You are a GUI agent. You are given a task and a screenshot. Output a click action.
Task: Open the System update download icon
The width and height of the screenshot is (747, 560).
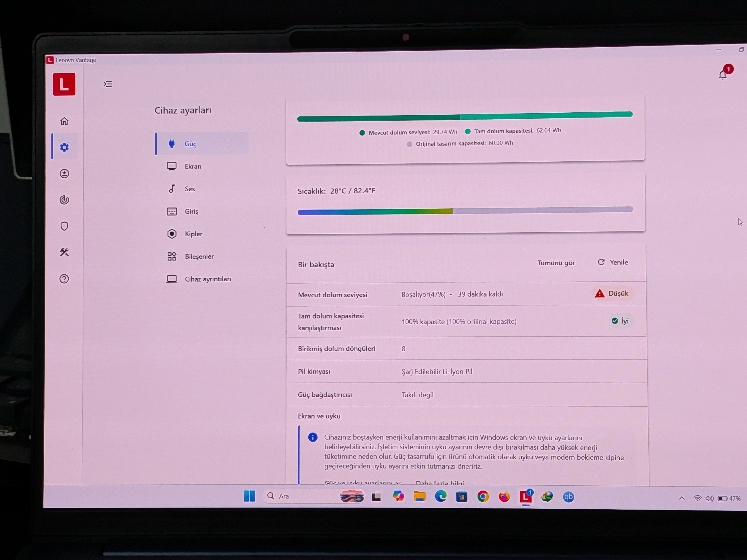coord(64,173)
